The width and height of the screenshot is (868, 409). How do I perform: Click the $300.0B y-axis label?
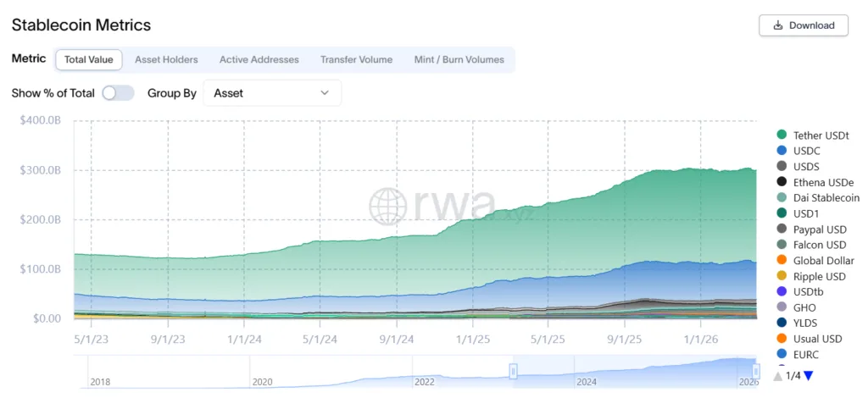40,170
